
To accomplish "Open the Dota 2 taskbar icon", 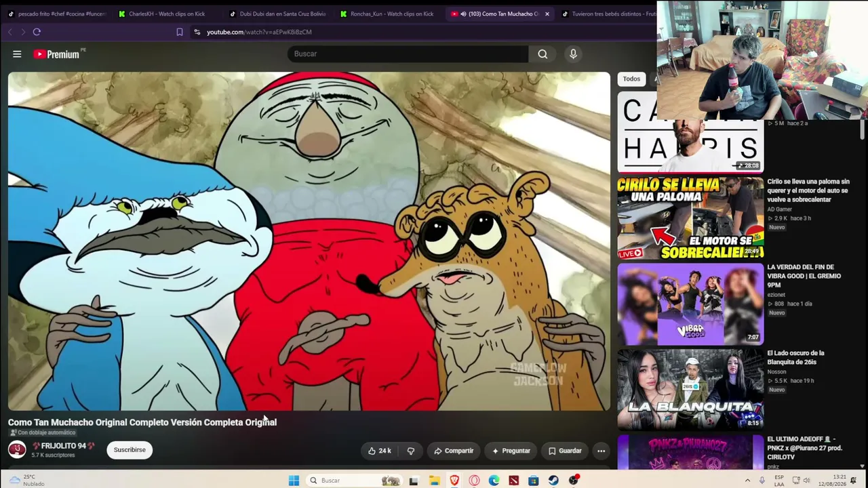I will point(514,481).
